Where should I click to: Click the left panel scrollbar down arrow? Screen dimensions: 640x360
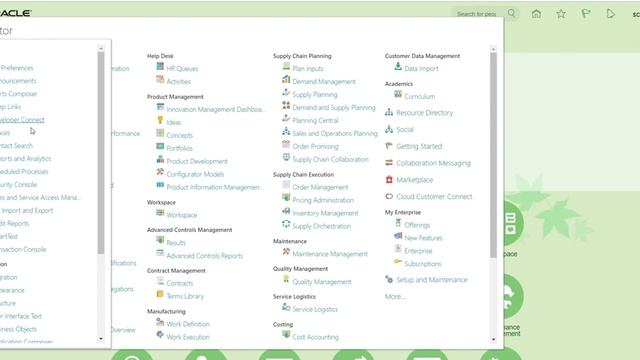click(101, 339)
